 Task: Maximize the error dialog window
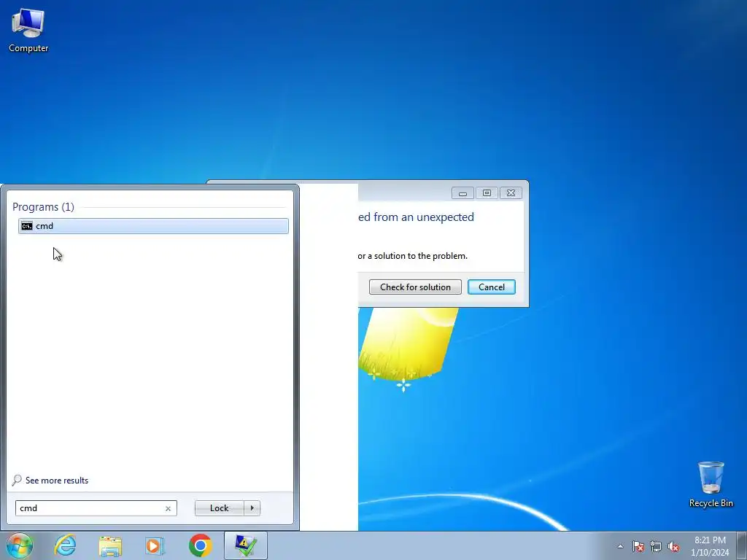487,192
